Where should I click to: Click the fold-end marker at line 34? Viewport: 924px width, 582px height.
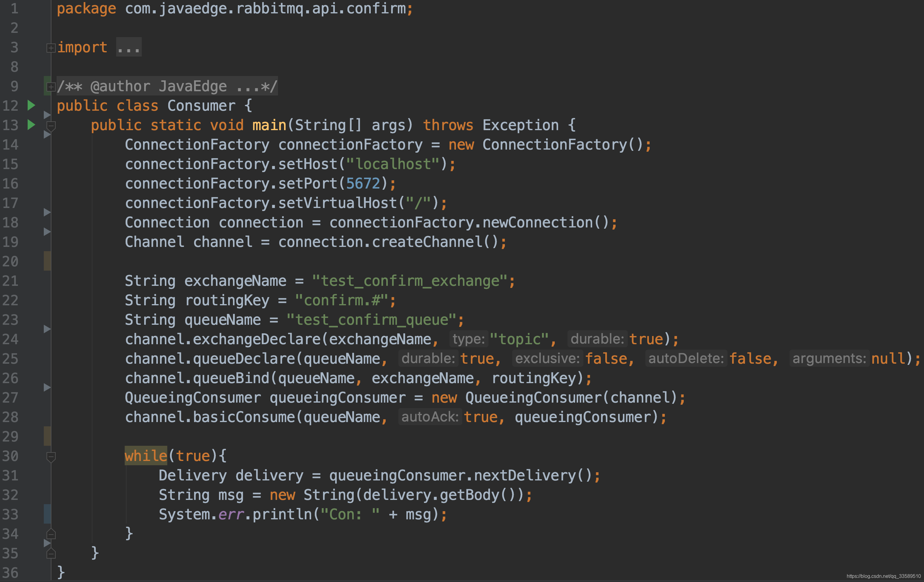(51, 534)
